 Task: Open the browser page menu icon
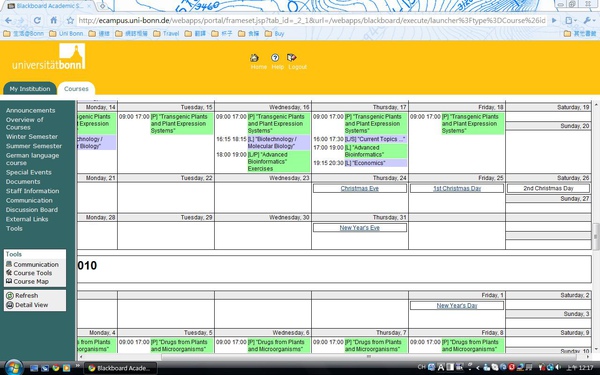pos(571,20)
